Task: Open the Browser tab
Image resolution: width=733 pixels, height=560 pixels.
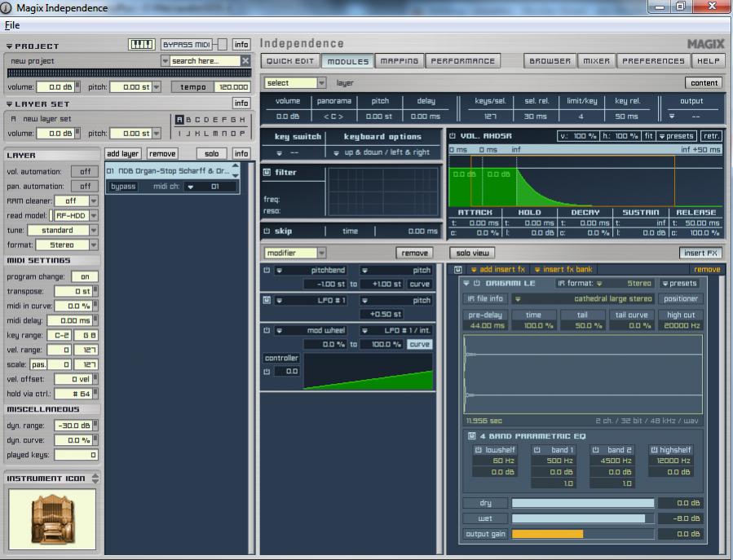Action: [550, 61]
